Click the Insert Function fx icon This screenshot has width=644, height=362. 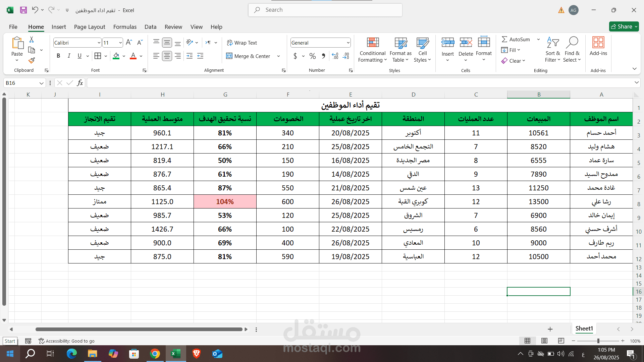pos(80,83)
